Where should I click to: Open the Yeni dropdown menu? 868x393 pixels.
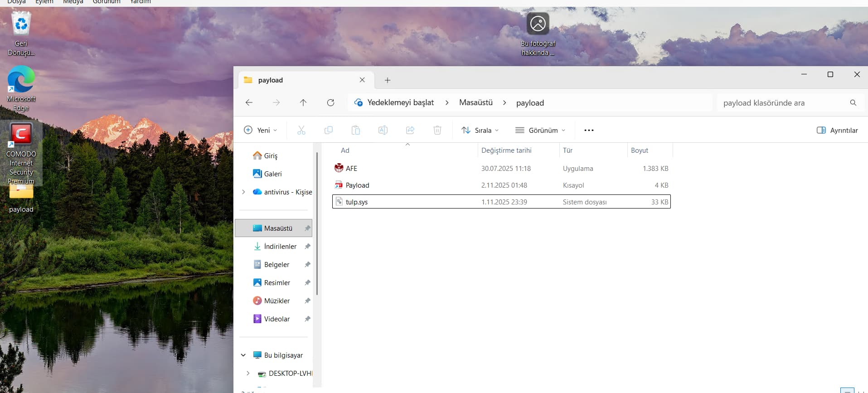coord(261,130)
